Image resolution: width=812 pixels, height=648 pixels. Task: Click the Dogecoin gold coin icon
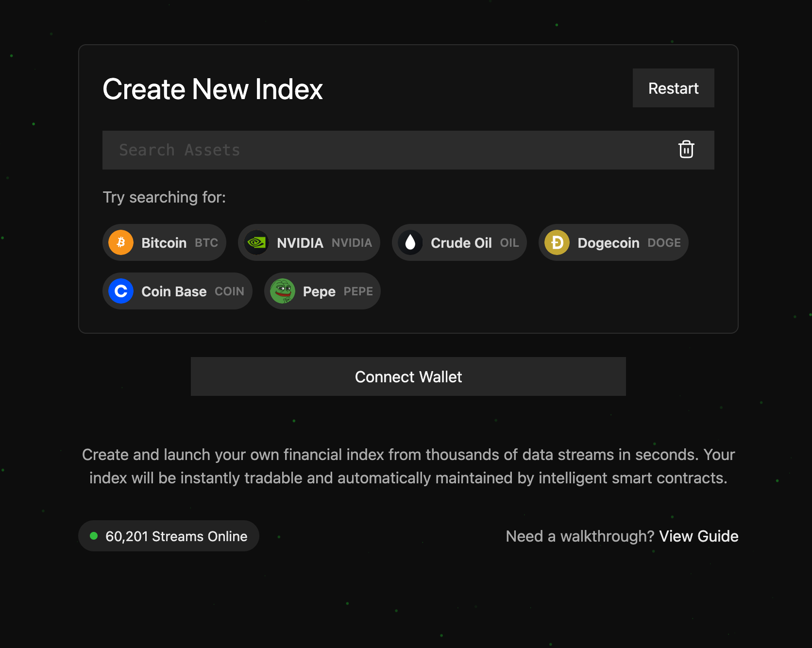tap(557, 242)
